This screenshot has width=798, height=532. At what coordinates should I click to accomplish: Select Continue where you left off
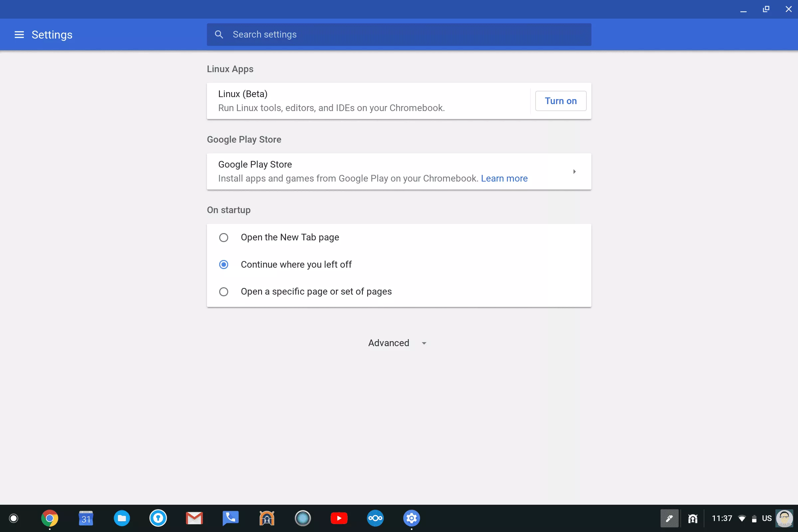click(224, 265)
